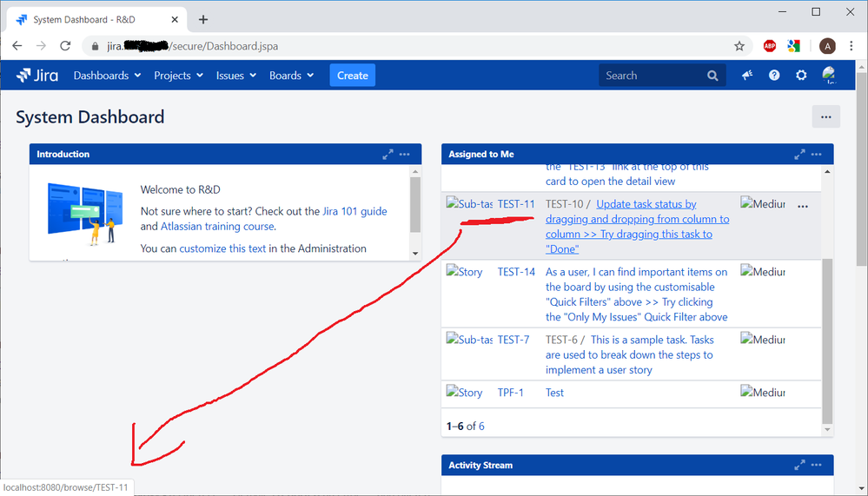Open Assigned to Me gadget options menu
Viewport: 868px width, 496px height.
817,155
